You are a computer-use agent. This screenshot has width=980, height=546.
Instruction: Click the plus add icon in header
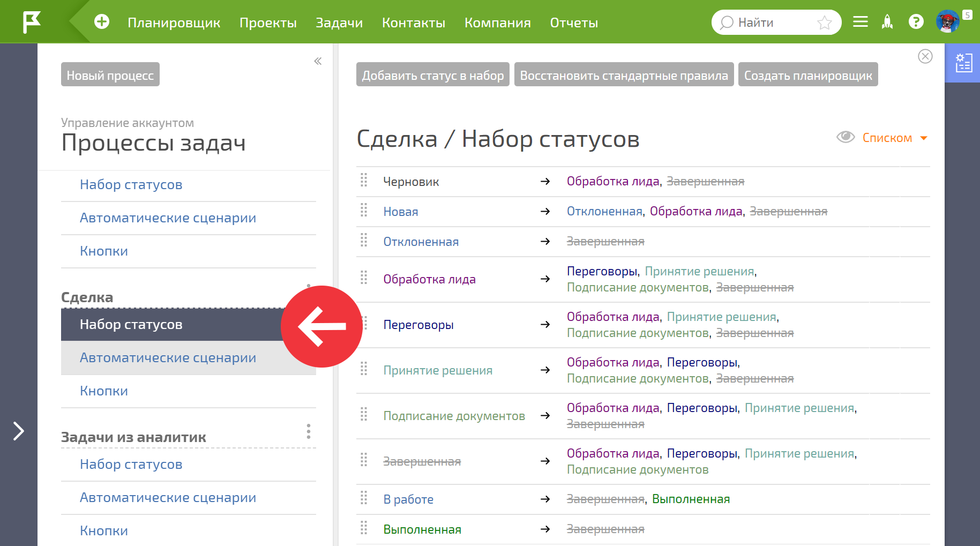[102, 22]
